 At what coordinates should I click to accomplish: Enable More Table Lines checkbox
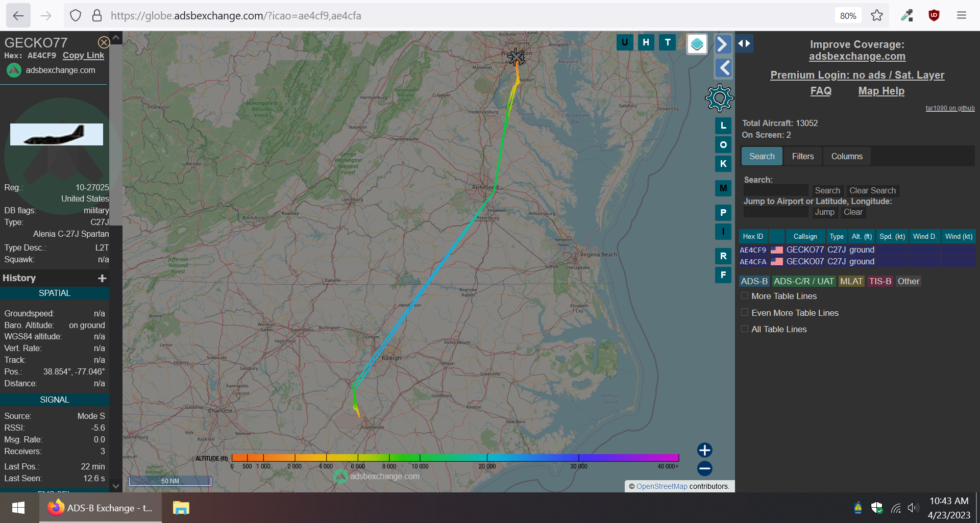(x=745, y=296)
